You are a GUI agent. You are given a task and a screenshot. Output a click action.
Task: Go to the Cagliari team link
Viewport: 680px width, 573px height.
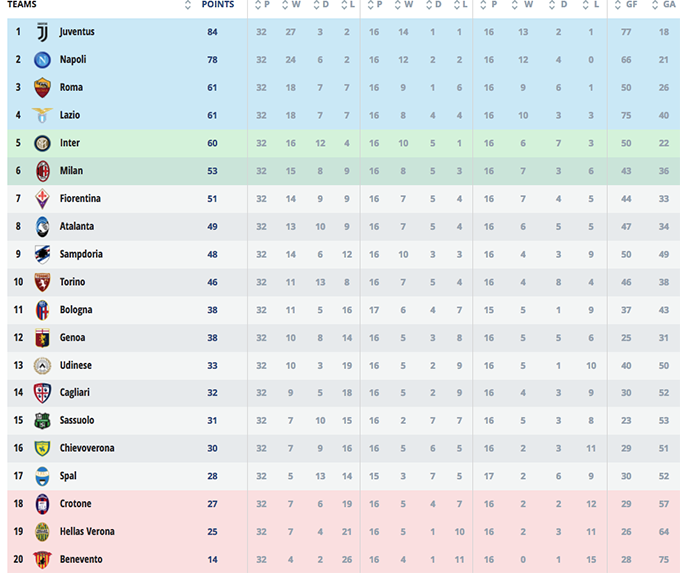pos(77,393)
